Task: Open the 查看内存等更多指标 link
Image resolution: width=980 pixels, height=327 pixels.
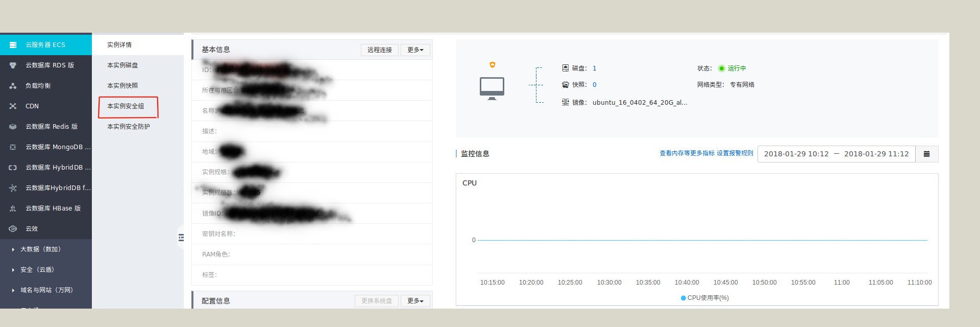Action: (687, 153)
